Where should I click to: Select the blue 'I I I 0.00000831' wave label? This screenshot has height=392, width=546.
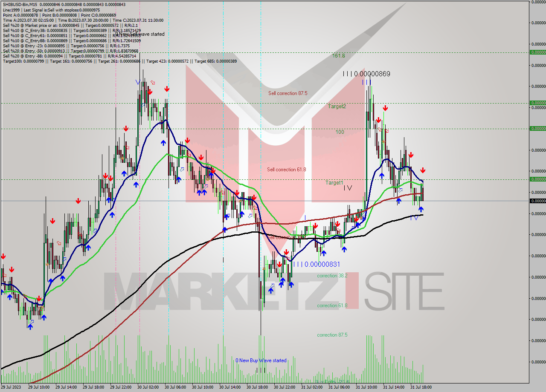pos(316,264)
